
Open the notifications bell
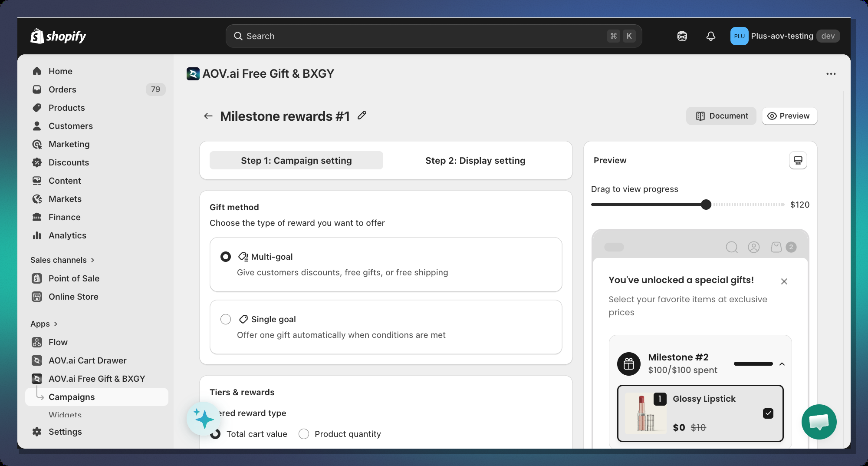(x=710, y=36)
